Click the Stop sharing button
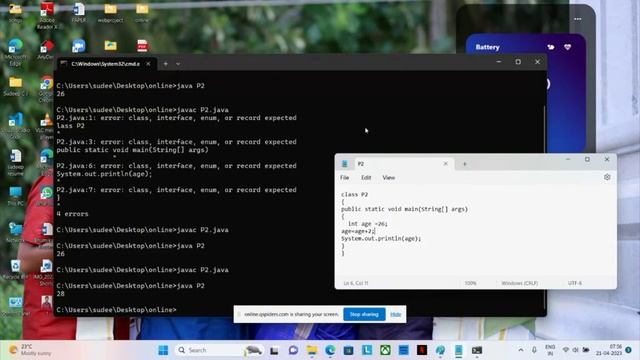The height and width of the screenshot is (360, 640). [x=364, y=314]
